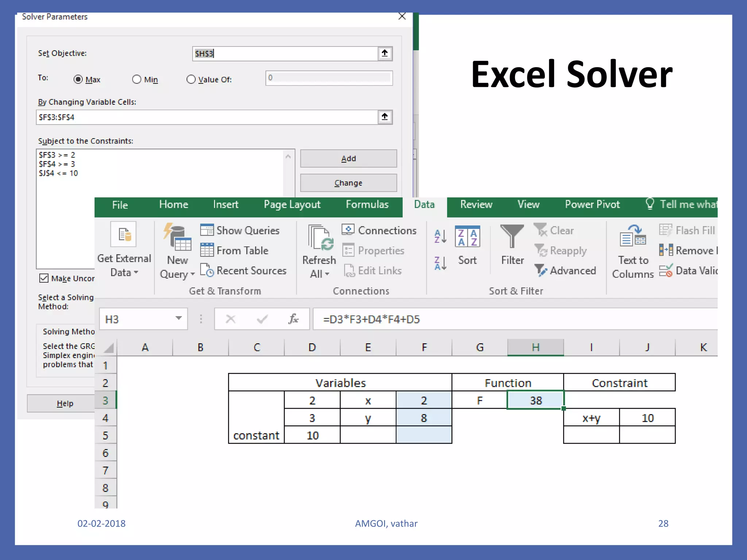This screenshot has height=560, width=747.
Task: Select the constraint $F$3 >= 2
Action: (x=57, y=155)
